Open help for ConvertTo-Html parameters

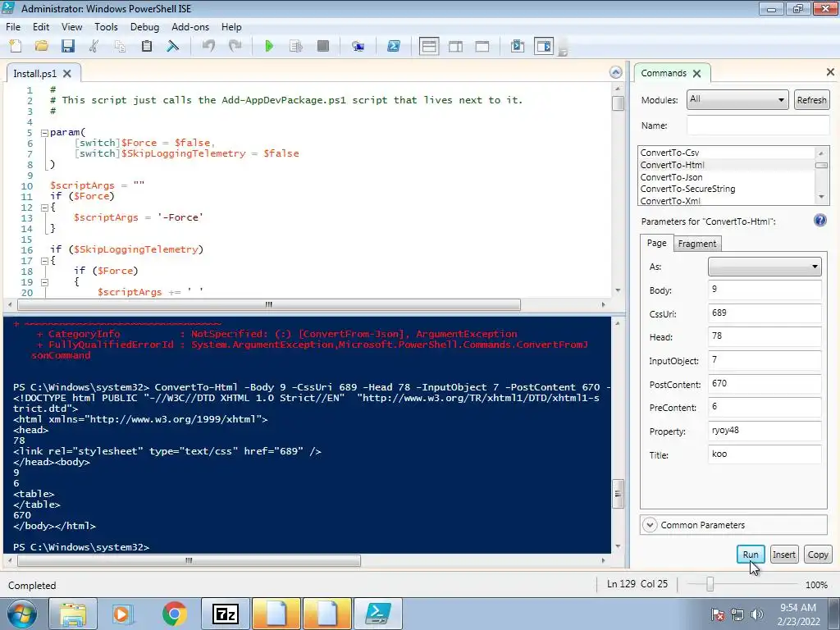click(x=819, y=220)
